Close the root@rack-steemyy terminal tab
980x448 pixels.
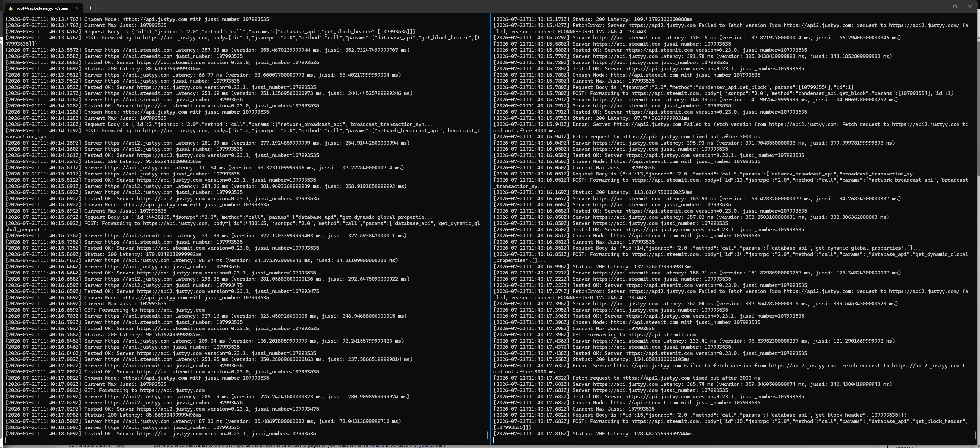point(77,8)
